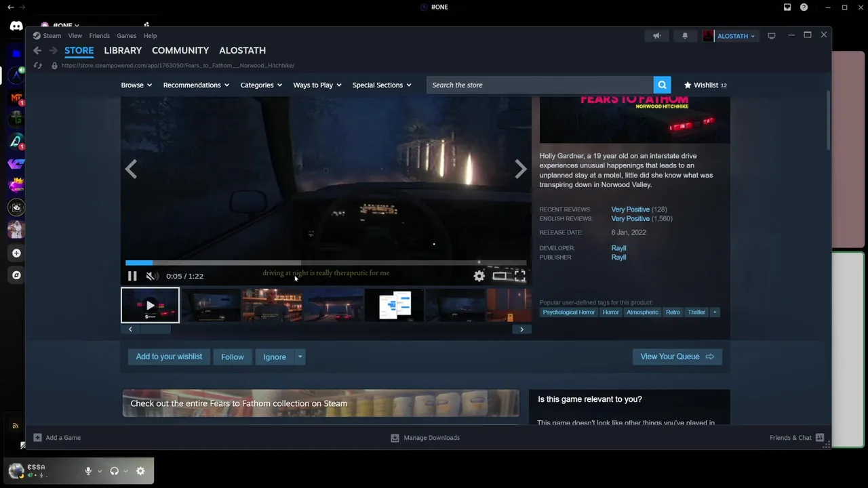Unmute the trailer video sound
Image resolution: width=868 pixels, height=488 pixels.
[x=153, y=276]
